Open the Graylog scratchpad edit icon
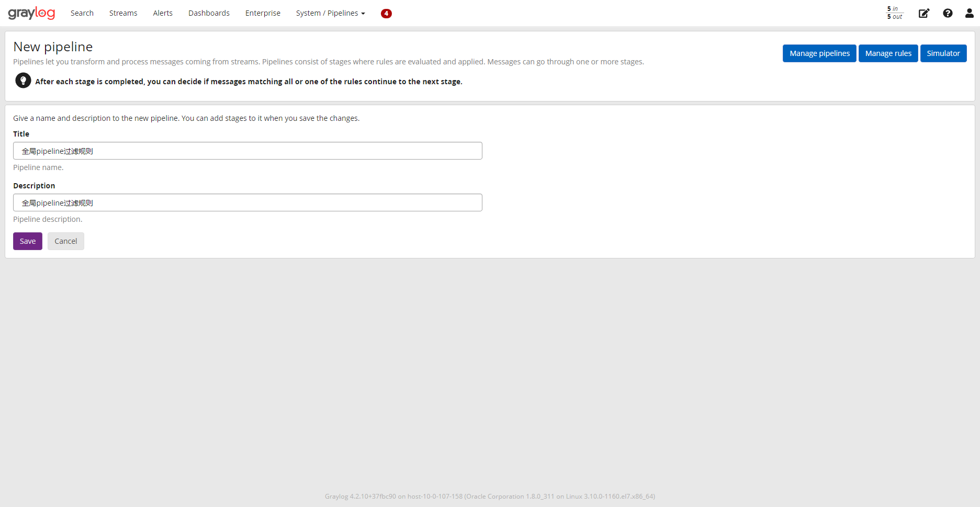This screenshot has height=507, width=980. tap(924, 13)
